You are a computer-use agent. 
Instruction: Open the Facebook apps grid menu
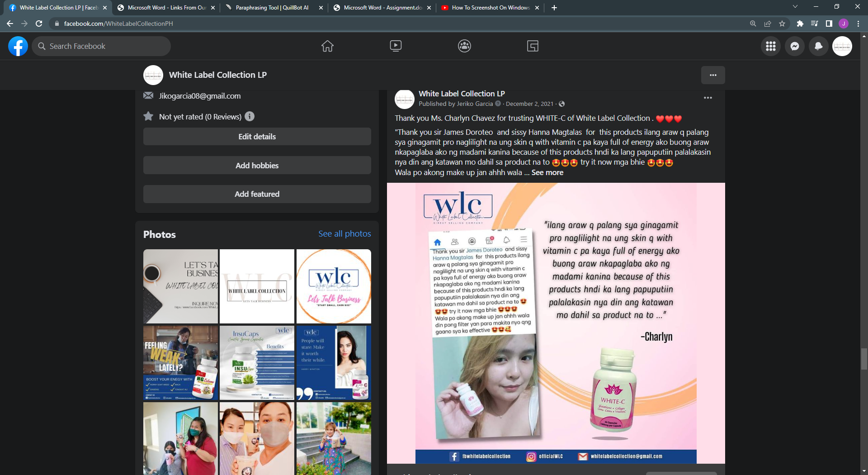point(770,46)
